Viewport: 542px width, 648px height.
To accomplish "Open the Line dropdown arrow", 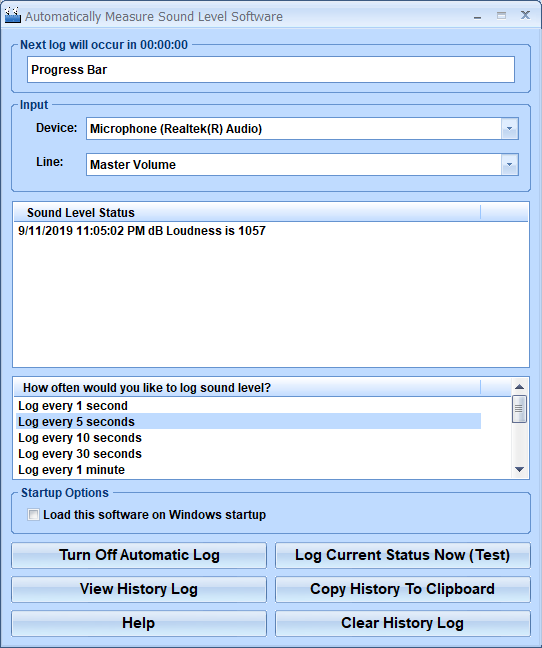I will point(509,164).
